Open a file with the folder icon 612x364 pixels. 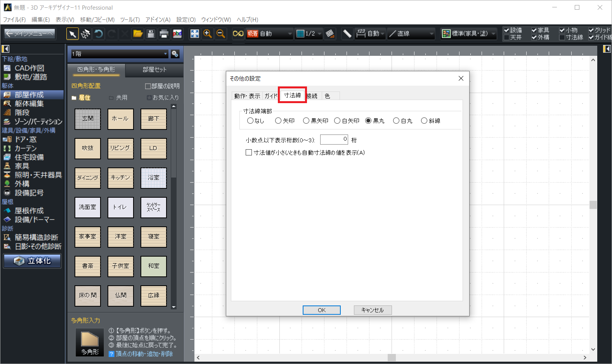(138, 34)
